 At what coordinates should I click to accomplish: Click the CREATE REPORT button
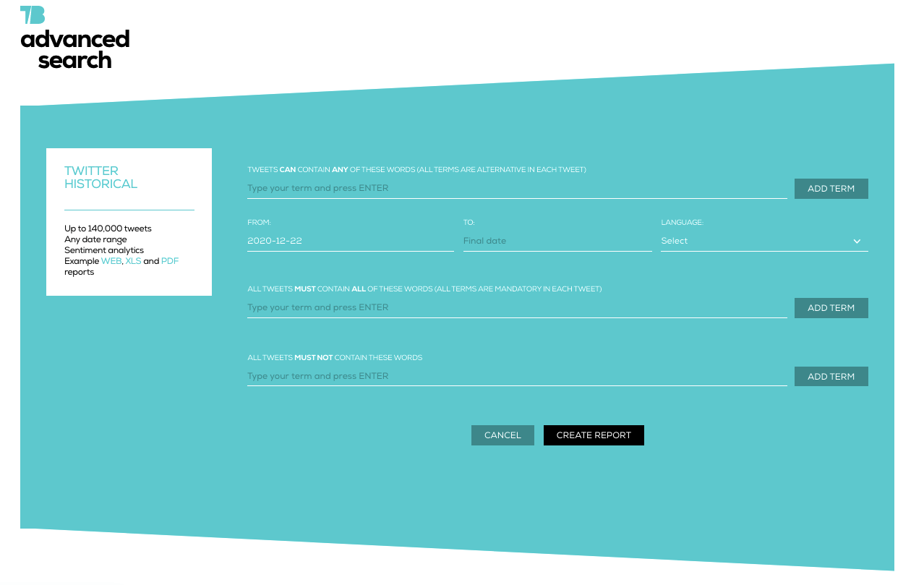point(594,435)
